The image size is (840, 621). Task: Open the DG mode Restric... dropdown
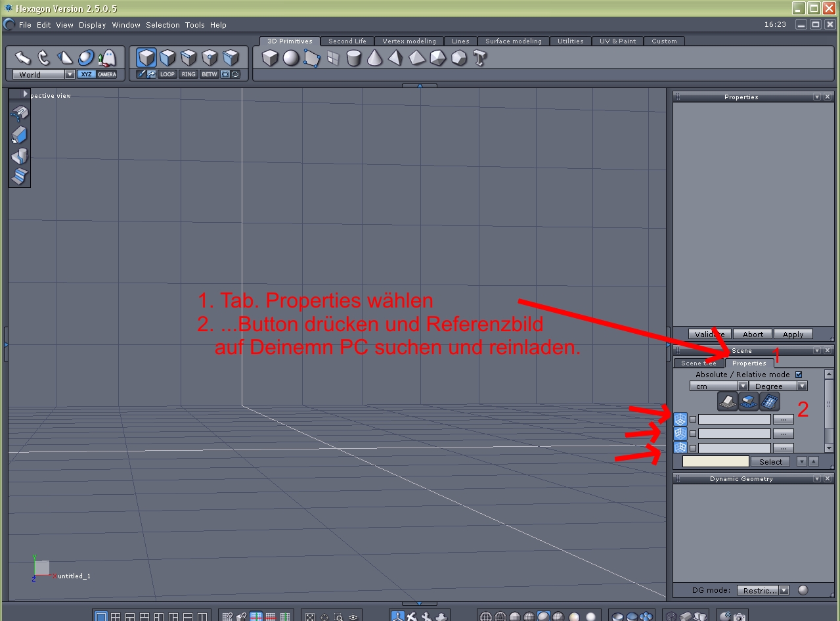point(763,590)
